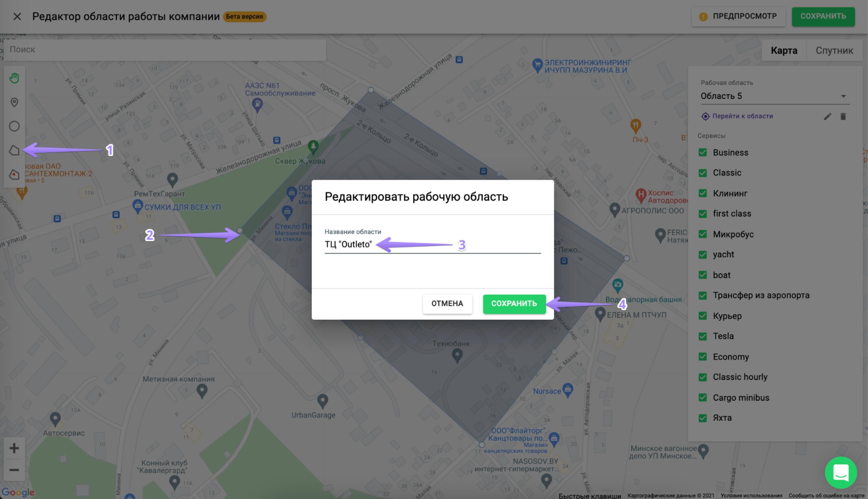Select the polygon drawing tool
868x499 pixels.
(14, 150)
